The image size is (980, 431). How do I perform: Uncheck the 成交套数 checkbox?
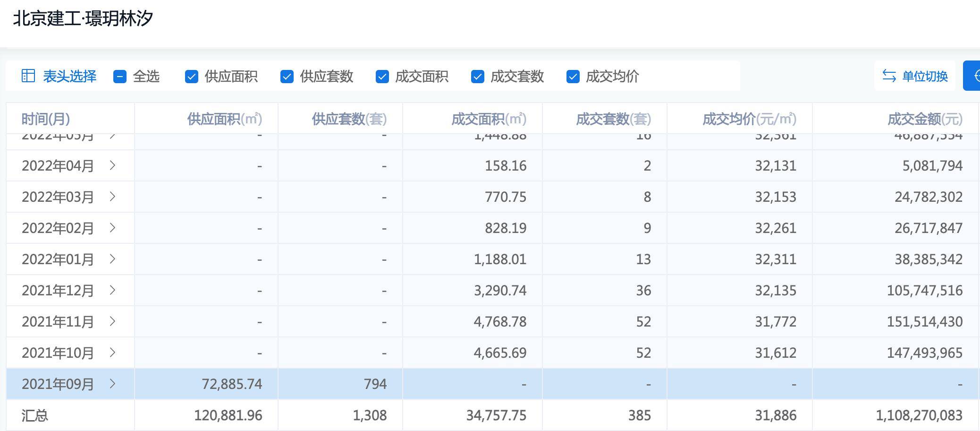point(478,76)
